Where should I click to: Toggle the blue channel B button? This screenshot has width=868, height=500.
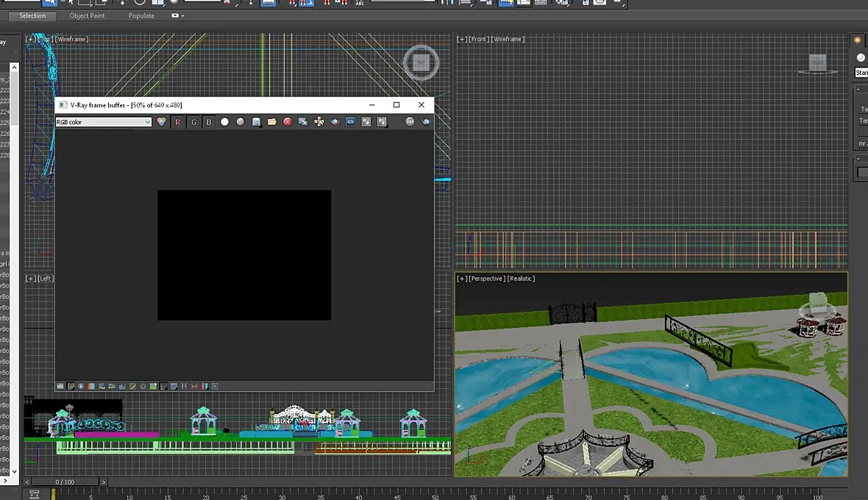click(x=209, y=121)
